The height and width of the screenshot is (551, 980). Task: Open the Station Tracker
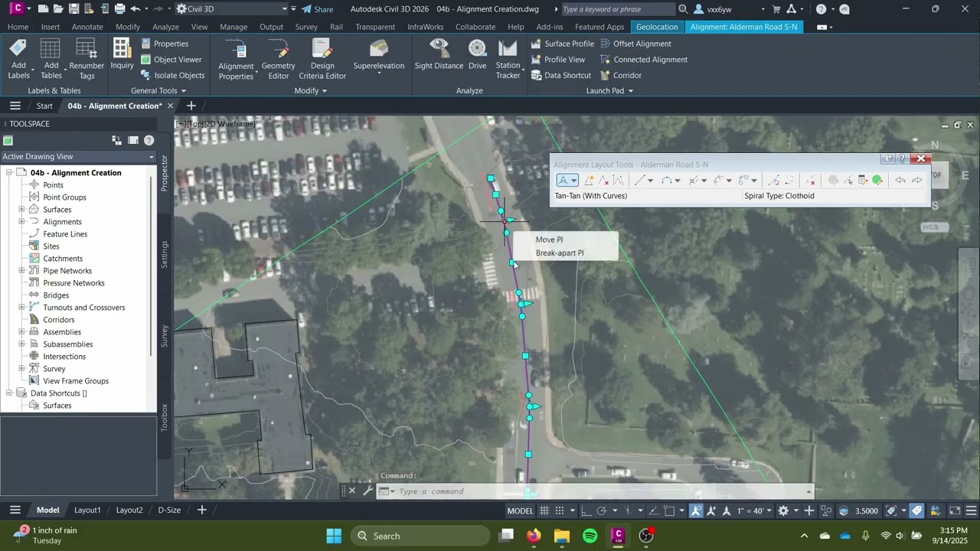(x=508, y=59)
